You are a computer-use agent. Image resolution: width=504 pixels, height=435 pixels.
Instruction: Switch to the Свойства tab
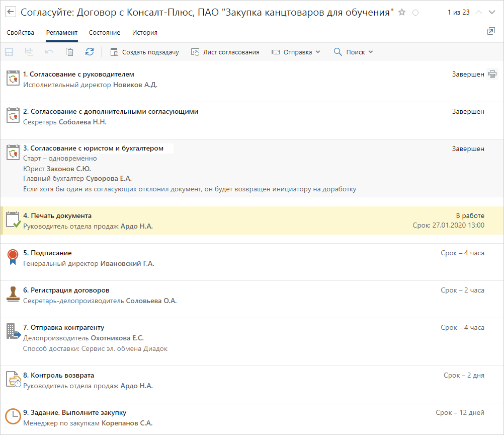pos(21,33)
